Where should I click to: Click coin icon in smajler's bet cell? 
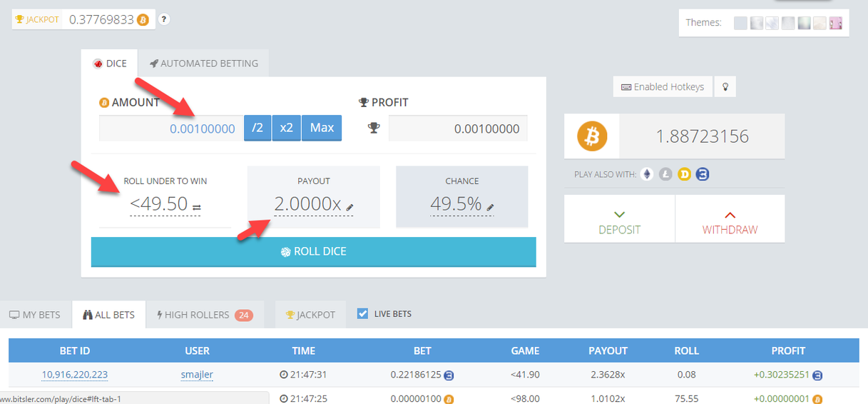coord(450,375)
